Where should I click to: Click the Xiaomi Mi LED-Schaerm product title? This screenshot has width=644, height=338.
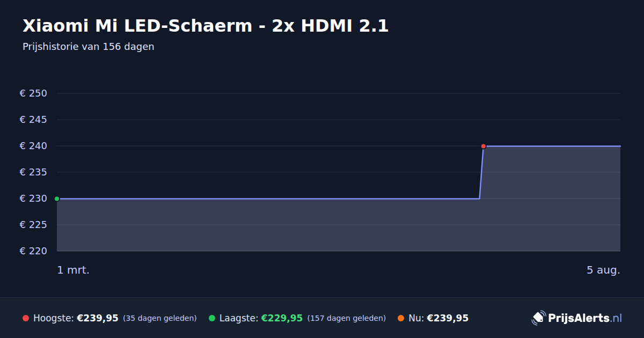pyautogui.click(x=206, y=26)
